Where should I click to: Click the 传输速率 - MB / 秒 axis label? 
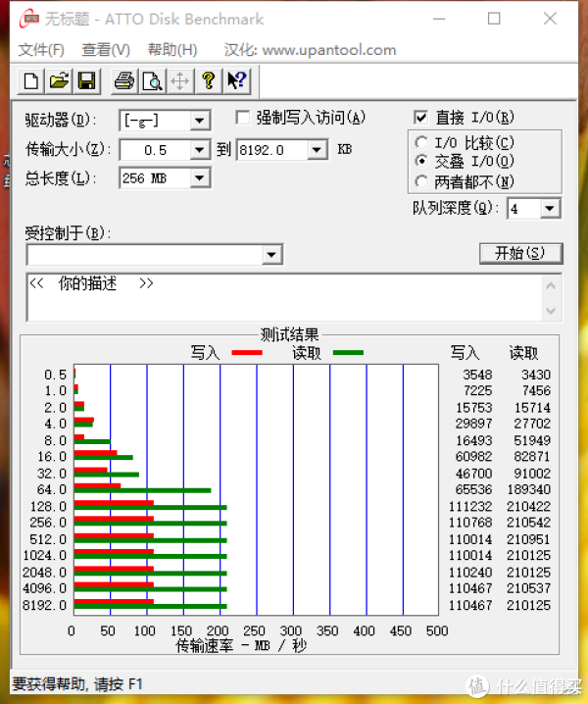pos(241,646)
